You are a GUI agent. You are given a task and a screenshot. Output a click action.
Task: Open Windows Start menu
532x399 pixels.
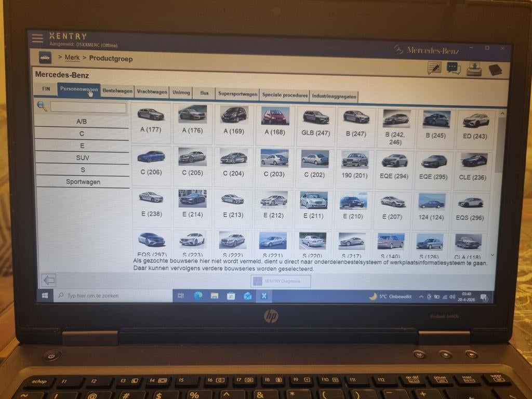tap(45, 296)
